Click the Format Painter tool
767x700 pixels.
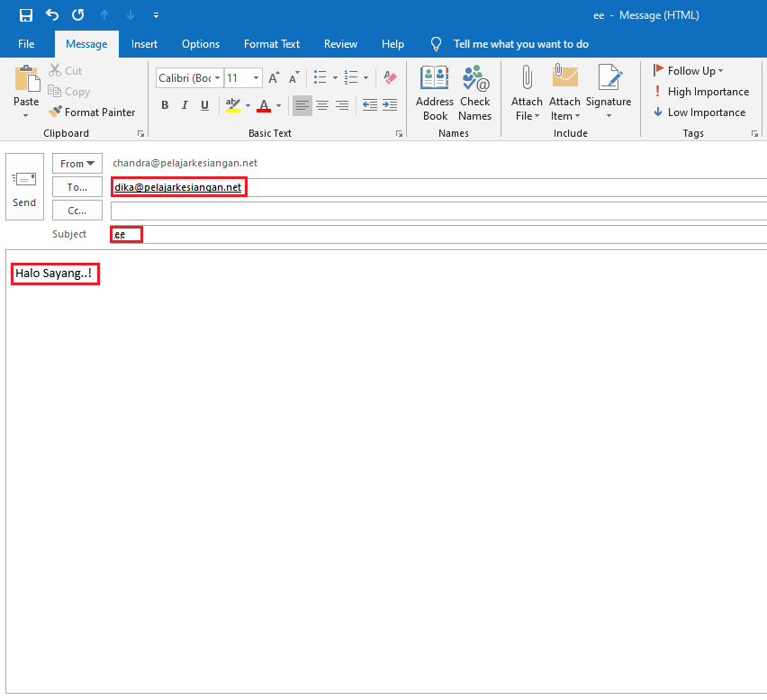(92, 112)
